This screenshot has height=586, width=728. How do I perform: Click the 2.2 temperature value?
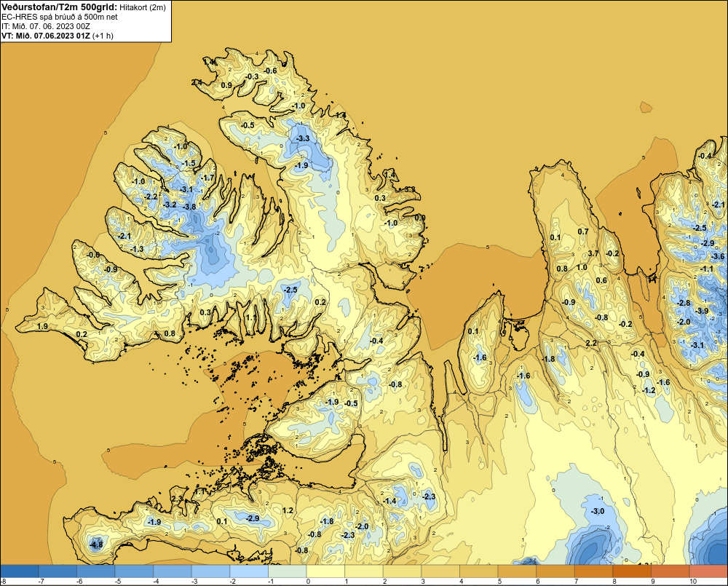591,343
